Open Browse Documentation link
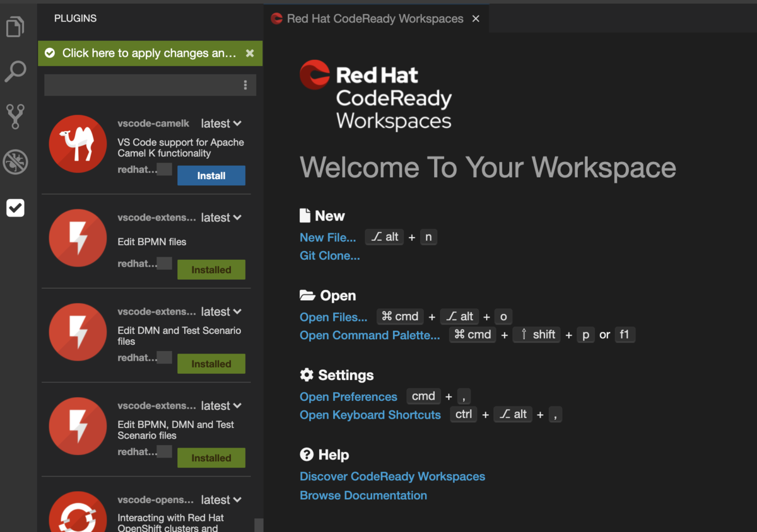Image resolution: width=757 pixels, height=532 pixels. tap(363, 495)
